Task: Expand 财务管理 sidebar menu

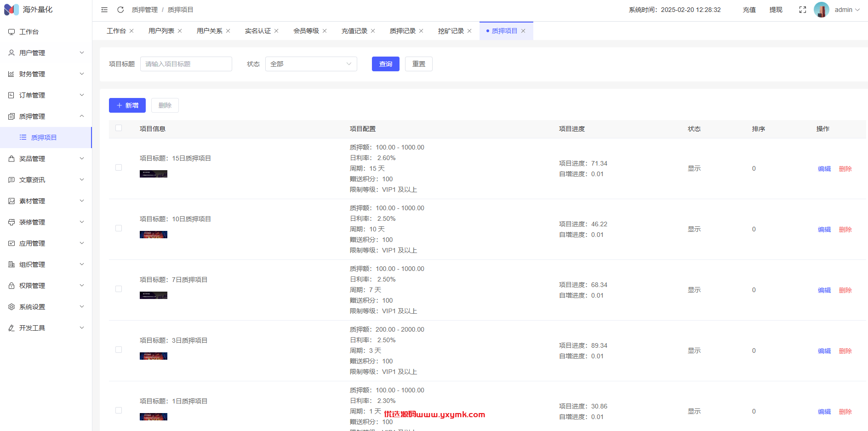Action: pyautogui.click(x=46, y=74)
